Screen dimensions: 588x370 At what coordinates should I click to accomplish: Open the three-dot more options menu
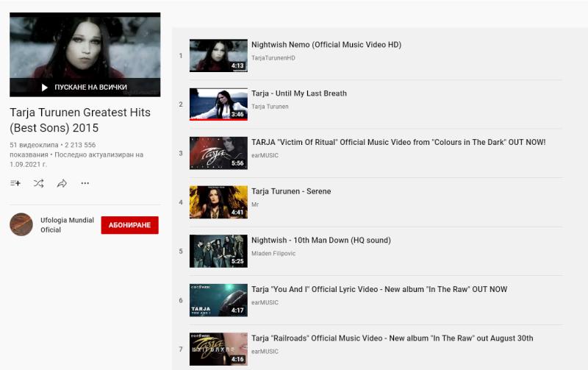(x=85, y=183)
